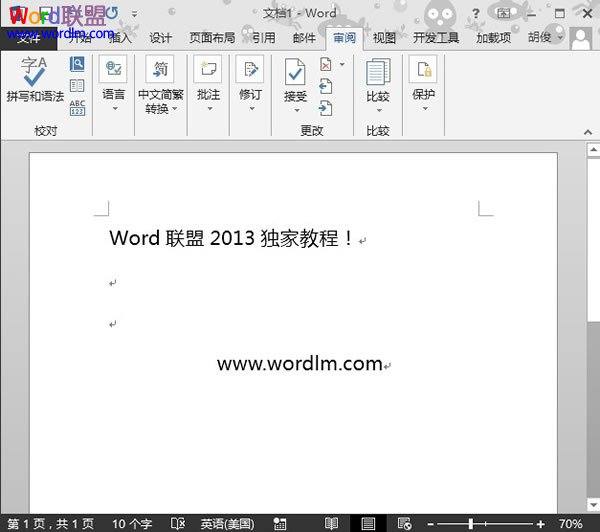This screenshot has height=532, width=600.
Task: Click the 语言 language icon
Action: [113, 69]
